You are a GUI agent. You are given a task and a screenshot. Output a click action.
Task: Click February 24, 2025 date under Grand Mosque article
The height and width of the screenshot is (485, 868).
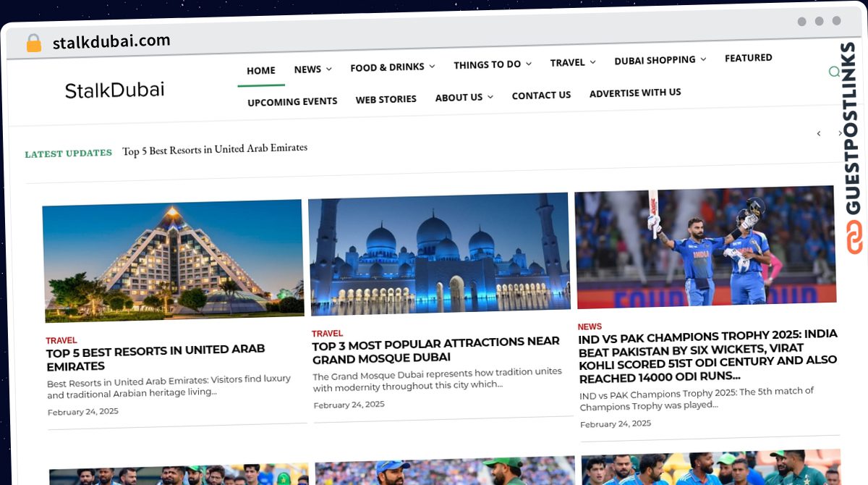pos(349,405)
